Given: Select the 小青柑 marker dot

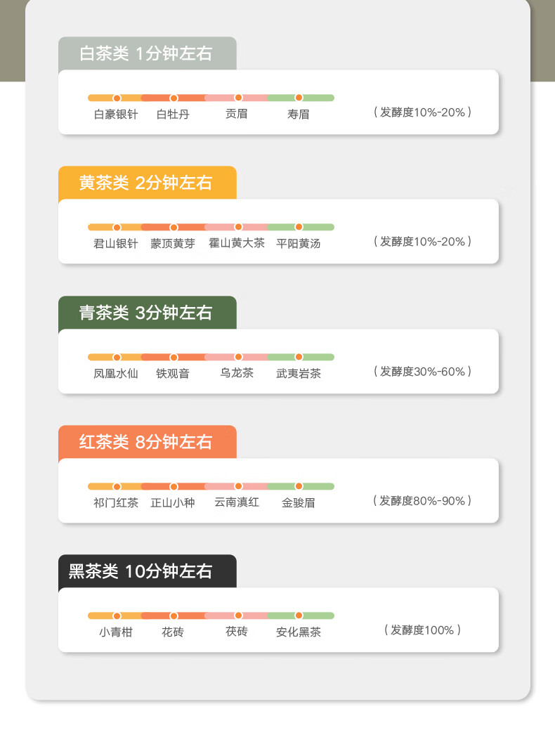Looking at the screenshot, I should pyautogui.click(x=117, y=615).
